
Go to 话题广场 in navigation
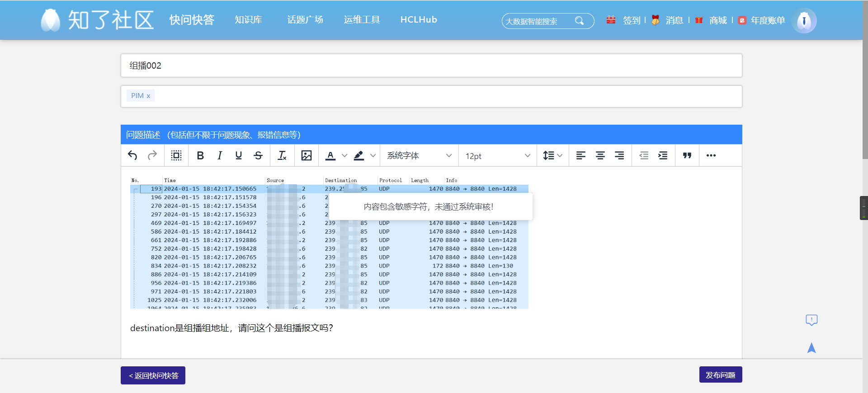(305, 20)
